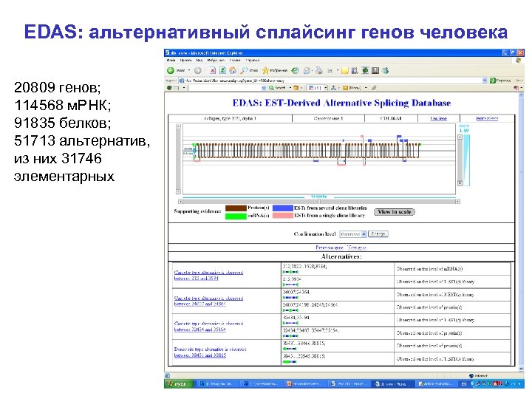The width and height of the screenshot is (532, 399).
Task: Click the yellow folder icon in IE toolbar
Action: pos(345,71)
